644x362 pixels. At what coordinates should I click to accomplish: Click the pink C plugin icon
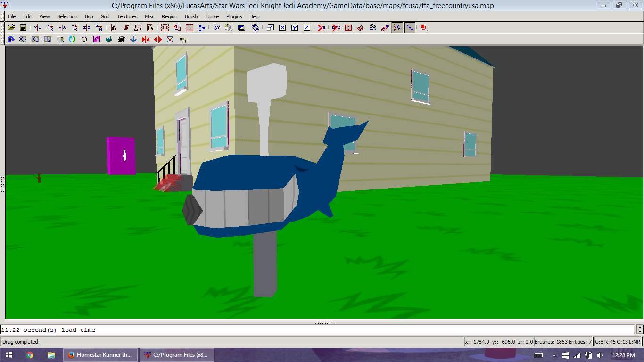click(97, 40)
